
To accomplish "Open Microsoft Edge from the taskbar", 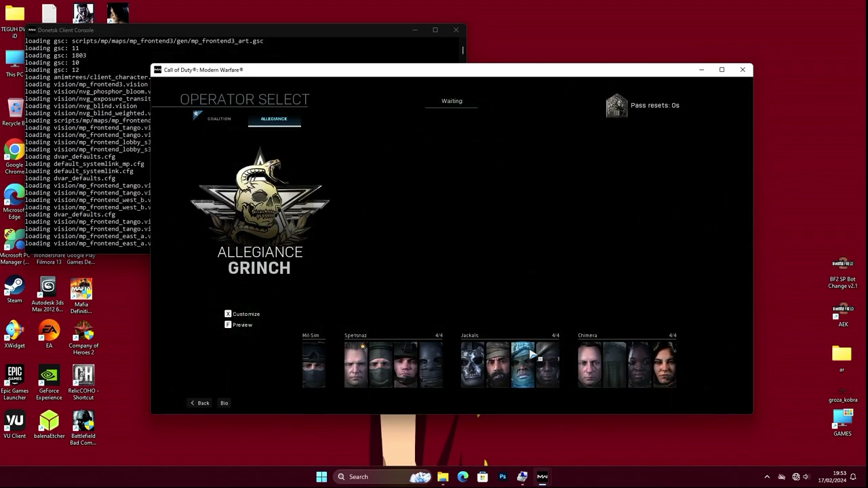I will pos(462,476).
